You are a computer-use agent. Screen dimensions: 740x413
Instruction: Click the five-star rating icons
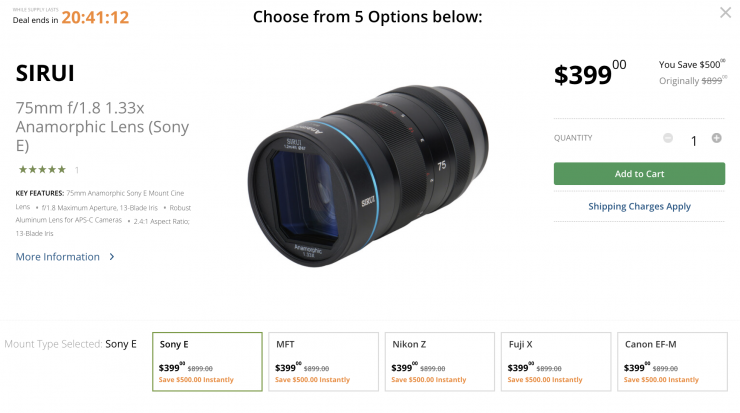(41, 169)
